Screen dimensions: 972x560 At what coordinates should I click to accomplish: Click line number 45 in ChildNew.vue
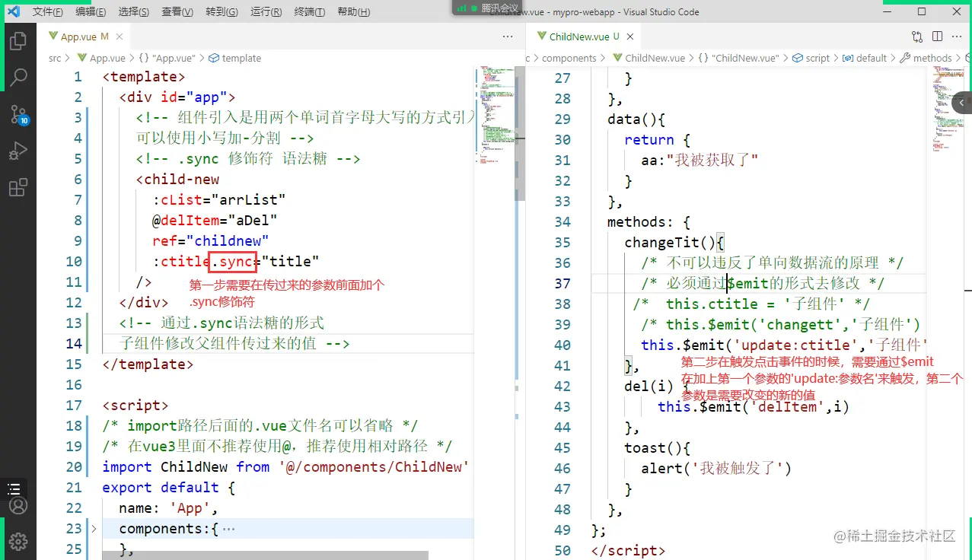[562, 447]
